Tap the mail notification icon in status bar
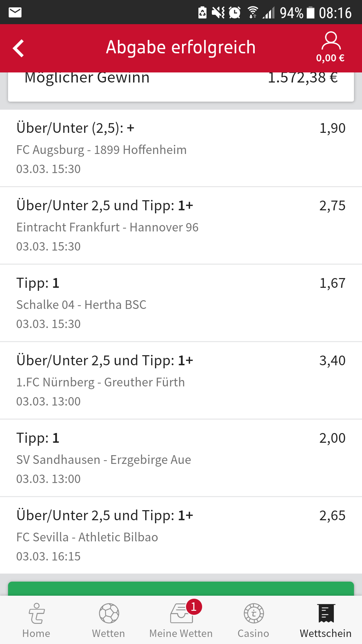The width and height of the screenshot is (362, 644). [x=15, y=12]
